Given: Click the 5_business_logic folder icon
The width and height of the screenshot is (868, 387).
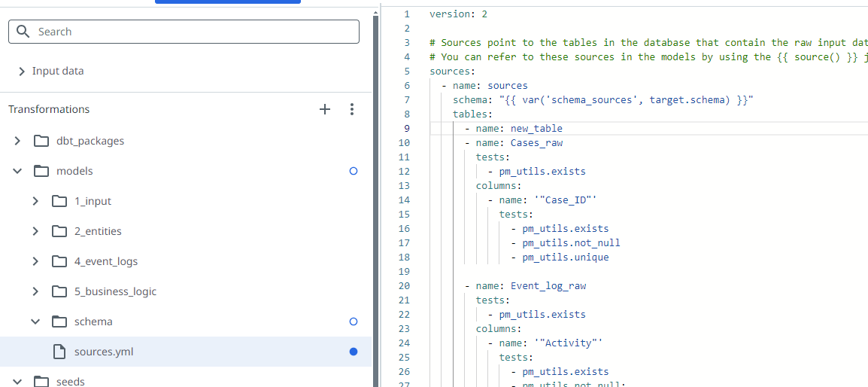Looking at the screenshot, I should [x=59, y=291].
